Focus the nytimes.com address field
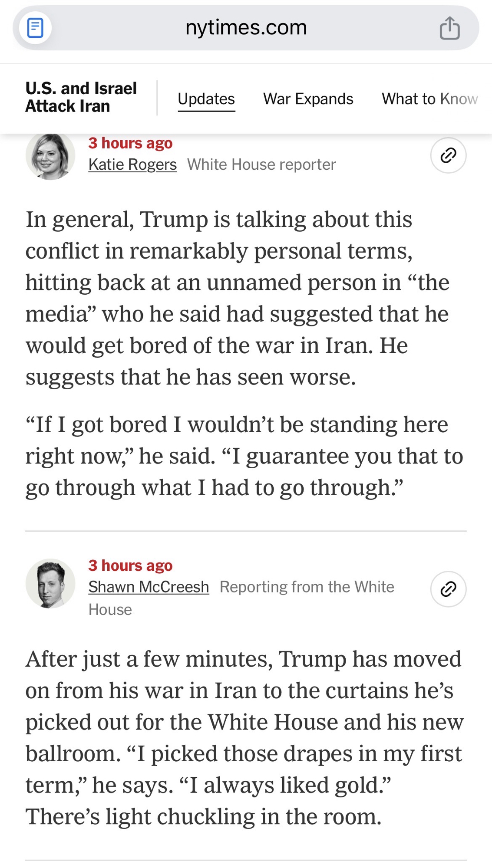The width and height of the screenshot is (492, 868). coord(246,28)
